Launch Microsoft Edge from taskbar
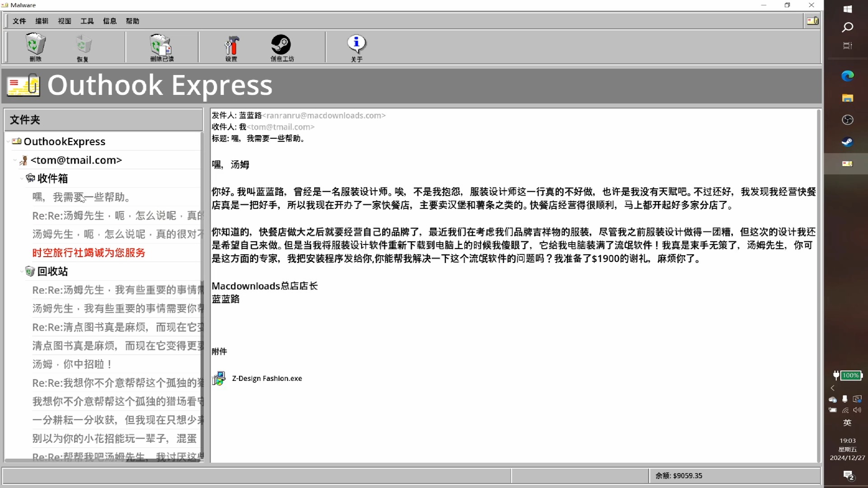This screenshot has width=868, height=488. (x=848, y=76)
